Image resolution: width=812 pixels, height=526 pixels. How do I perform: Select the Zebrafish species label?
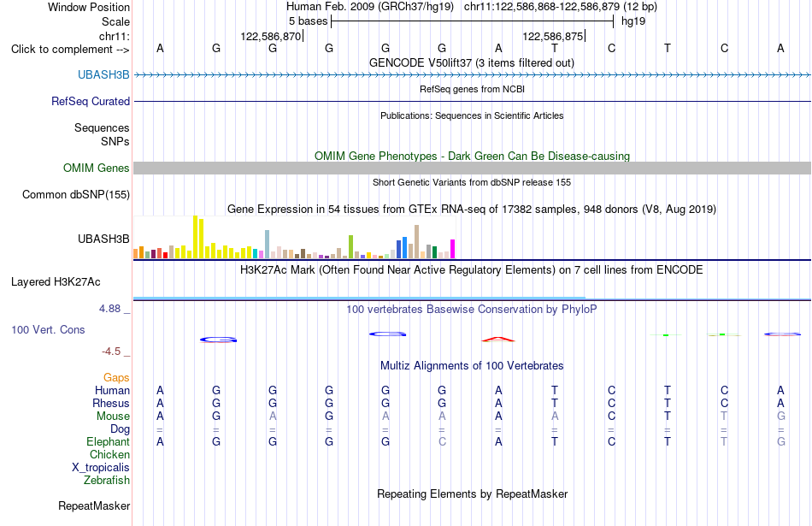pos(107,481)
